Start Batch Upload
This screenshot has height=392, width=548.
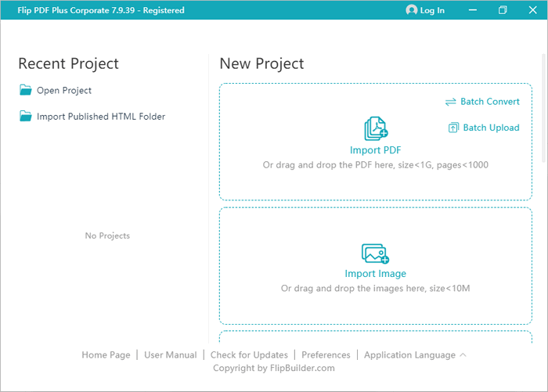[x=491, y=128]
